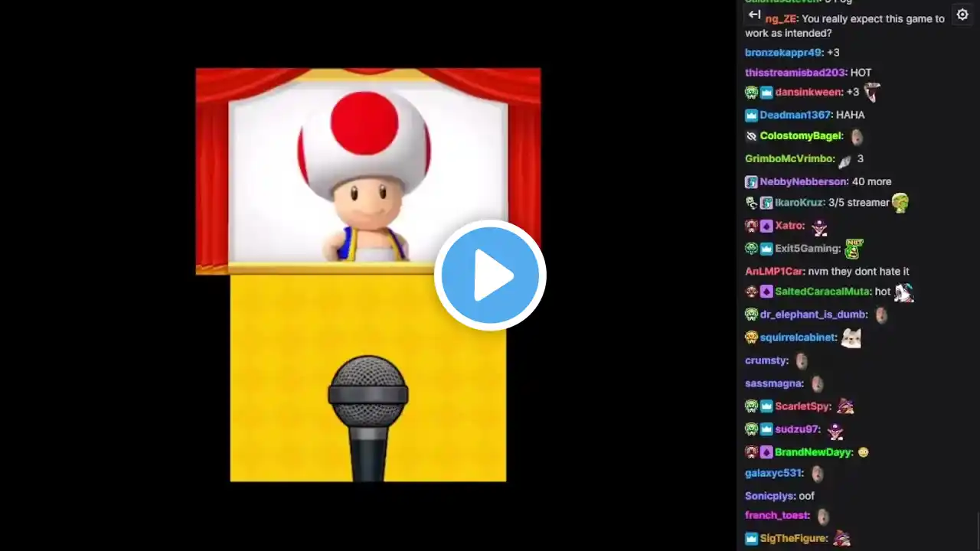The width and height of the screenshot is (980, 551).
Task: Click the username AnLMP1Car
Action: [x=774, y=272]
